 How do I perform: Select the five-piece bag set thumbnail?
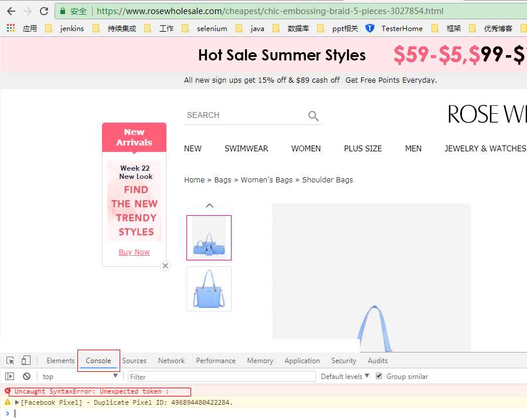[209, 238]
